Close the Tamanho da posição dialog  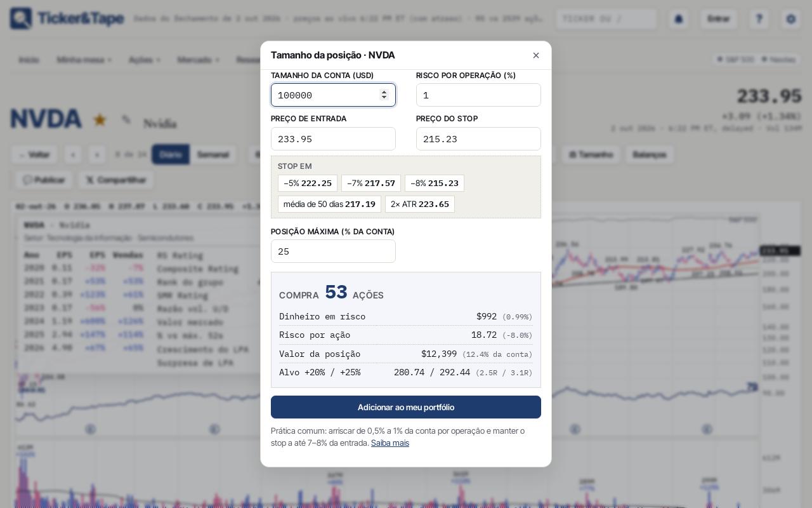[x=536, y=55]
